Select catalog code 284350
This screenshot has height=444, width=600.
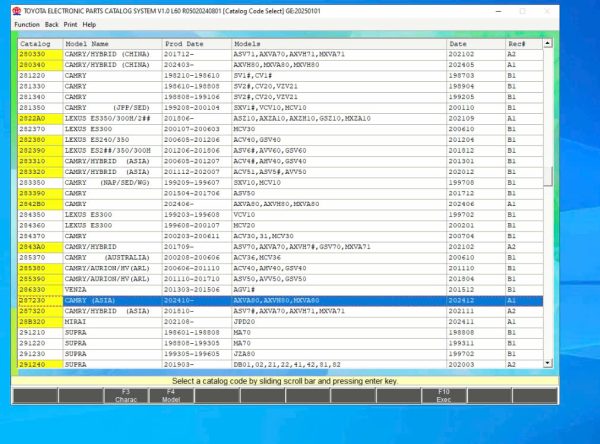pyautogui.click(x=40, y=215)
